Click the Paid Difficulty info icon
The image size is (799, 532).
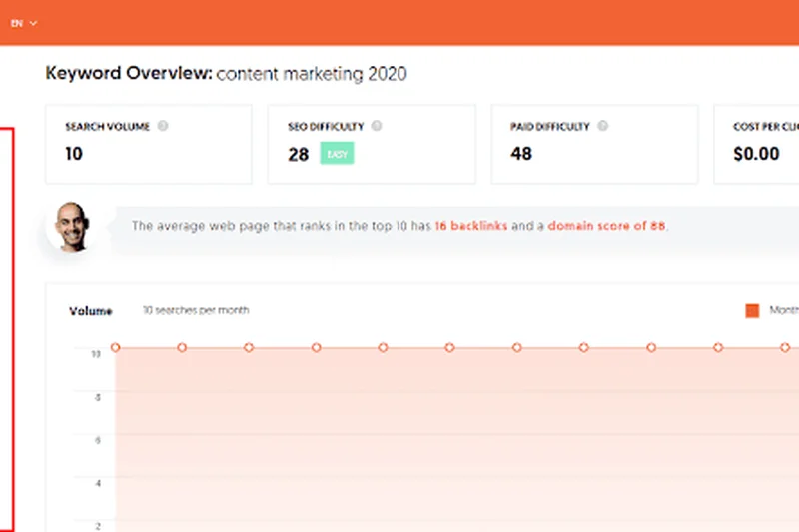602,126
